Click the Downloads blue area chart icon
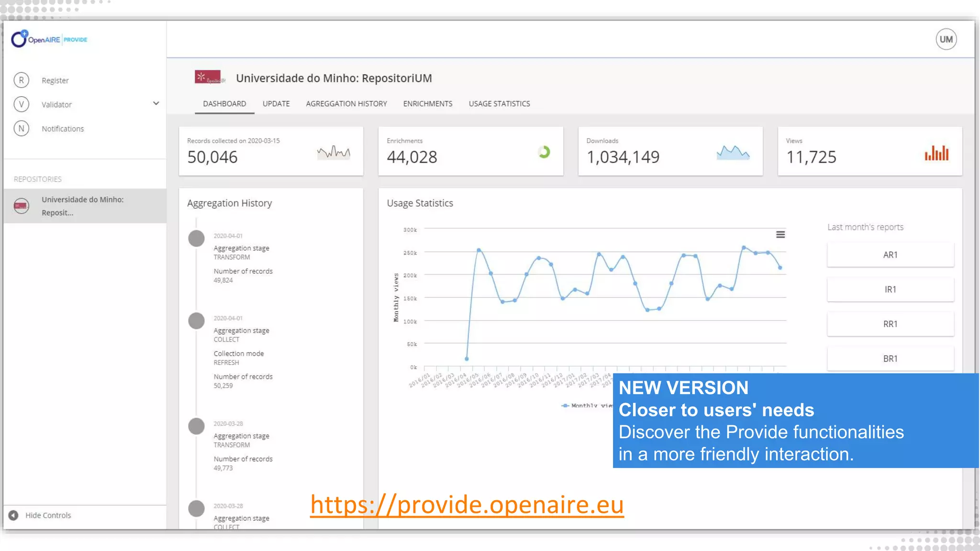 coord(733,153)
